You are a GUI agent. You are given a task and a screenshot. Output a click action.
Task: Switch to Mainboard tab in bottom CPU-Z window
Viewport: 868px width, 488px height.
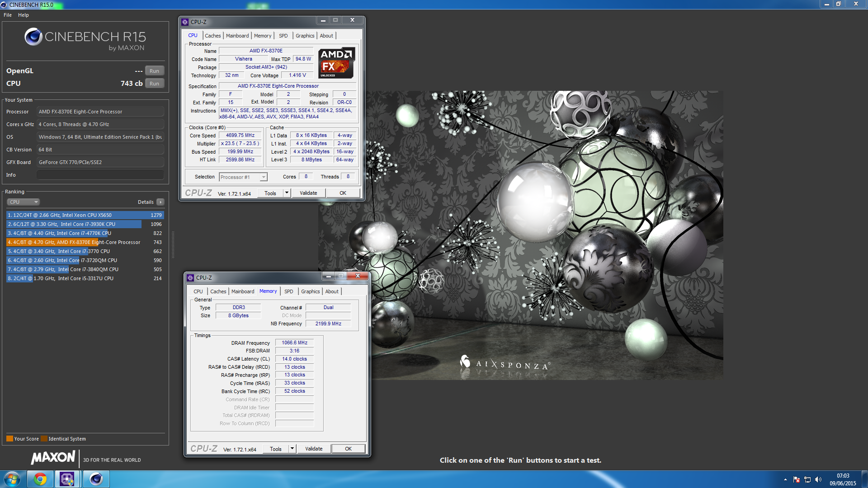point(243,291)
